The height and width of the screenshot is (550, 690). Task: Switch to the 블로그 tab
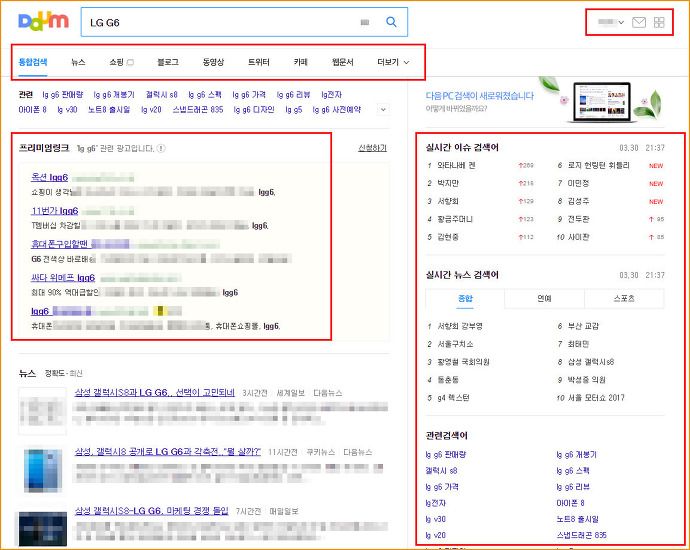[168, 62]
